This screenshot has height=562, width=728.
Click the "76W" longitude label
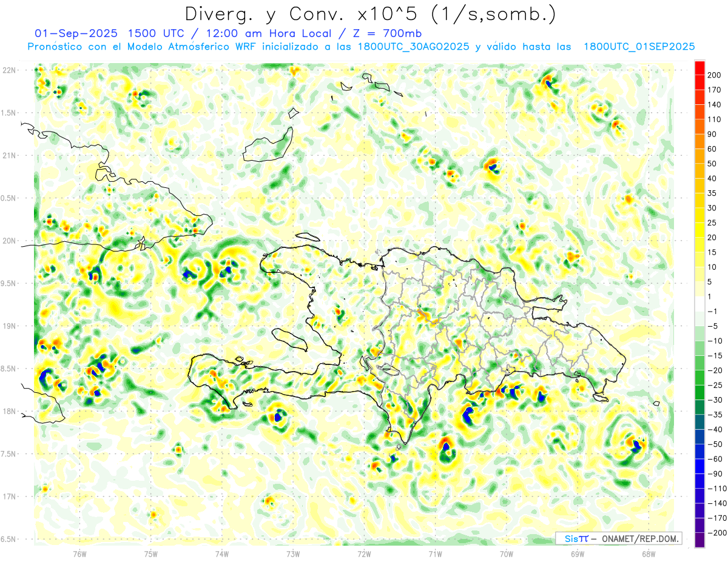pyautogui.click(x=79, y=554)
